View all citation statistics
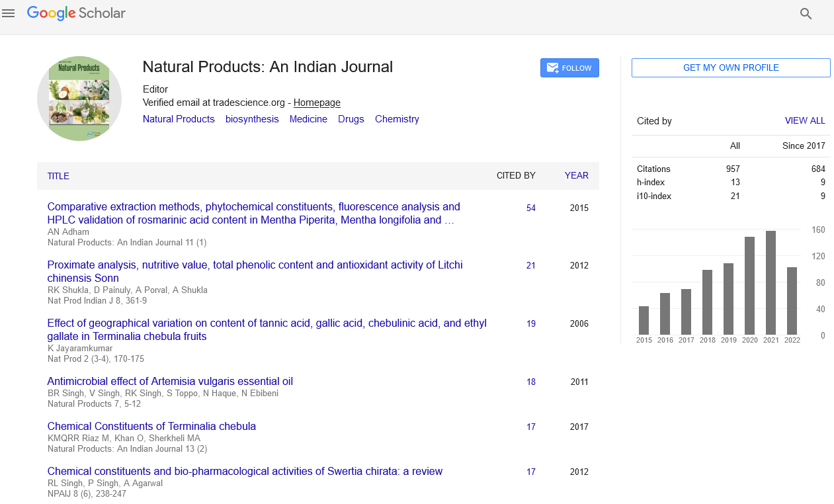Screen dimensions: 834x504 805,121
